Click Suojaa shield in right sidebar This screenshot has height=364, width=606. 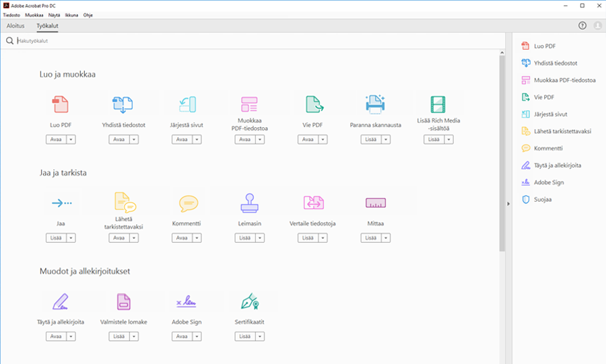click(537, 199)
